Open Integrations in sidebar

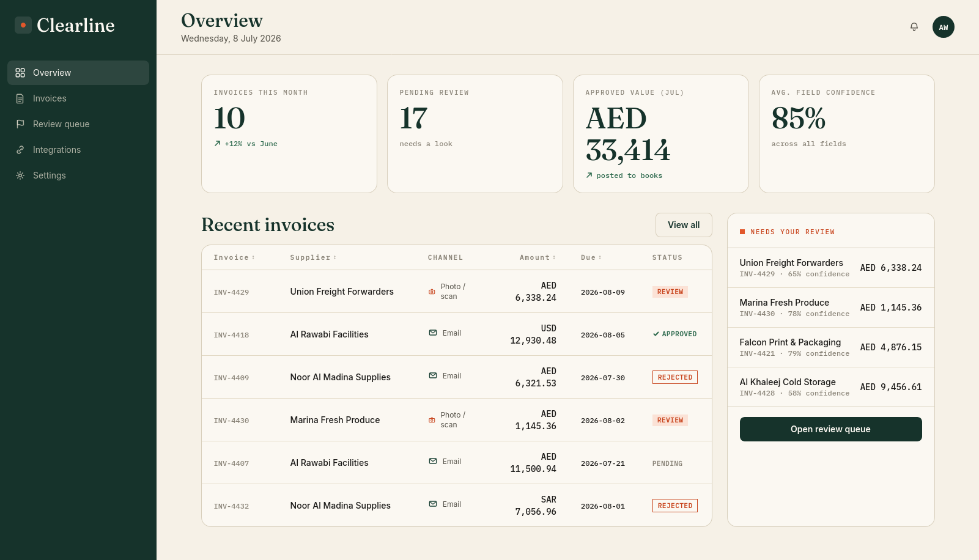(x=78, y=150)
